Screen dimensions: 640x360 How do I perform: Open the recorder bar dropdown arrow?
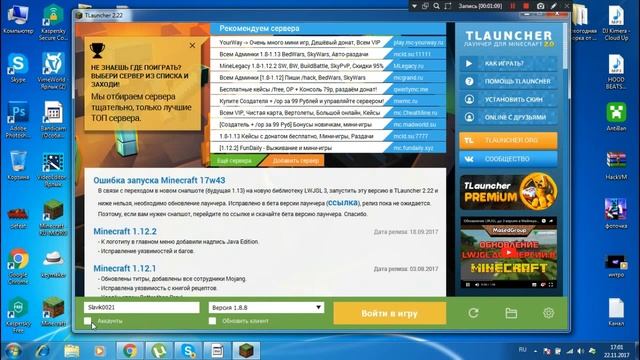(414, 6)
